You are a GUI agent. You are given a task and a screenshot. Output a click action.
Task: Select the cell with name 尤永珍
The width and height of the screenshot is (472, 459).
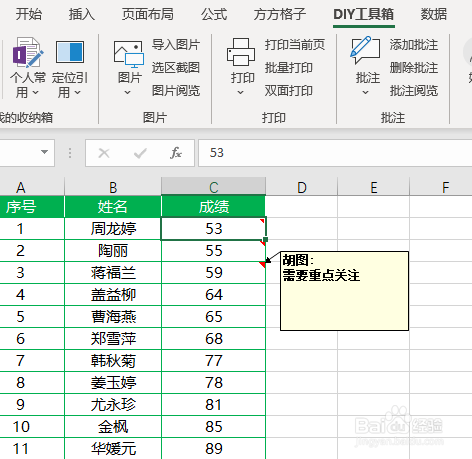point(113,405)
